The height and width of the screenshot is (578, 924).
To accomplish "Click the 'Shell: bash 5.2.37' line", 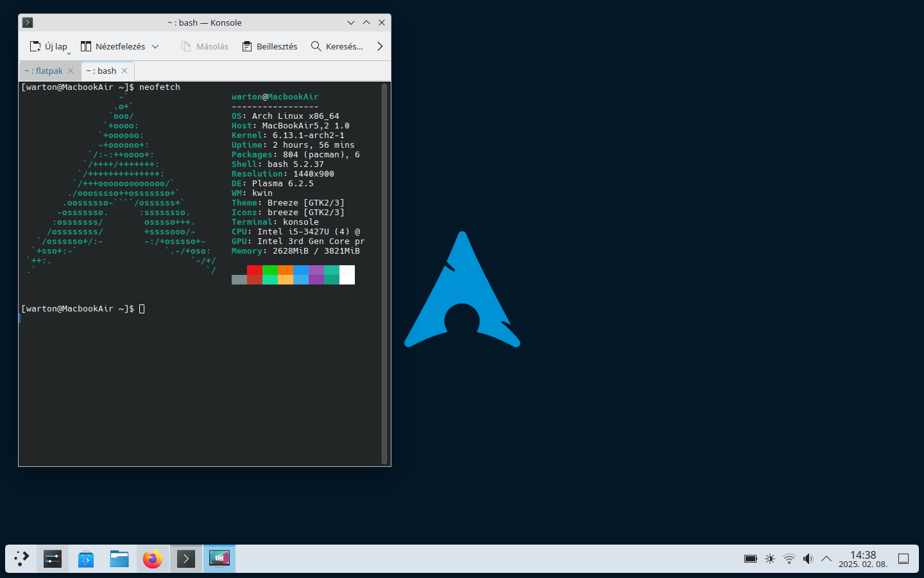I will pyautogui.click(x=278, y=164).
